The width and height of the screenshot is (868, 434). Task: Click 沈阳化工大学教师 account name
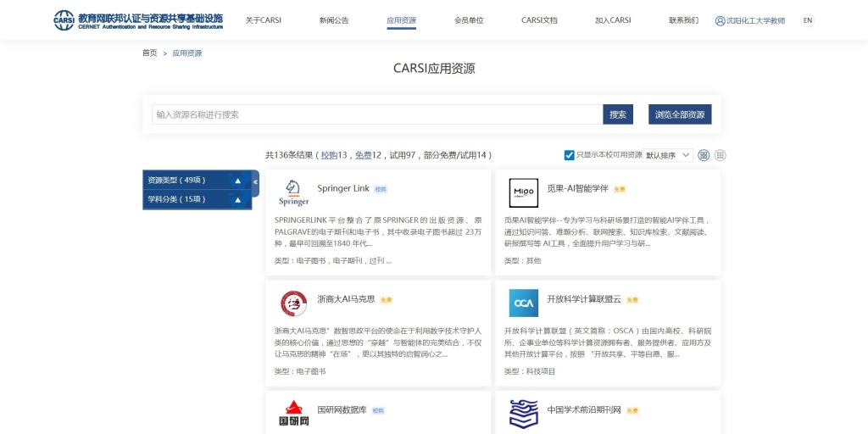[755, 20]
